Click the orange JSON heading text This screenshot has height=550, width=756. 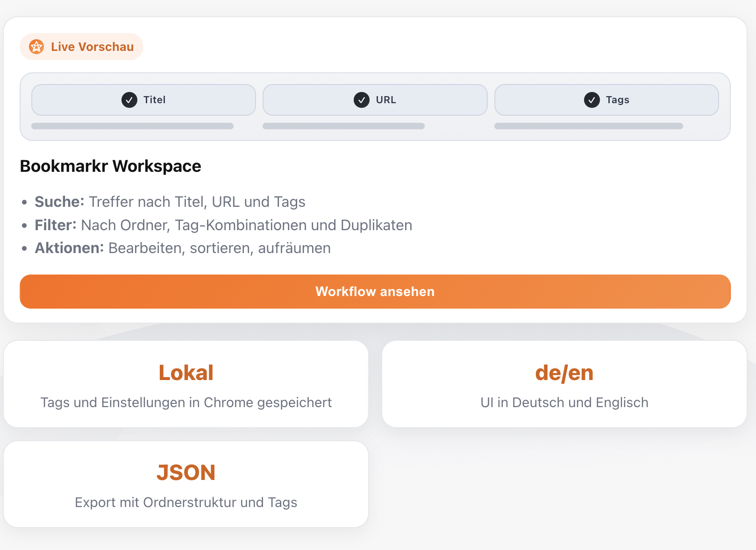[x=186, y=472]
